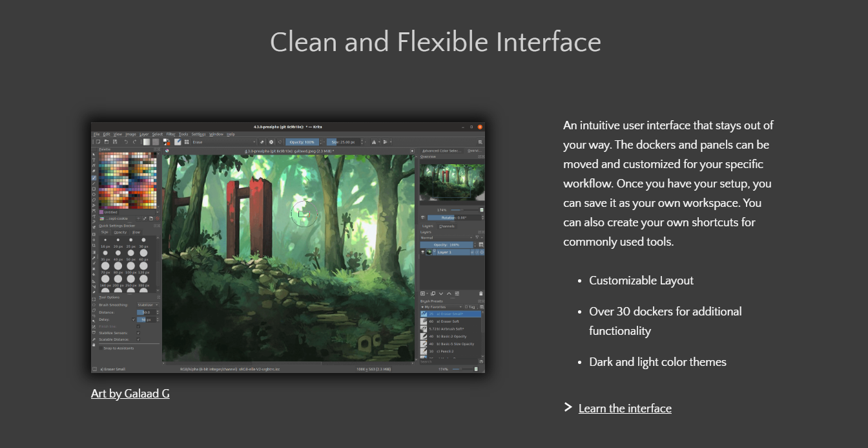Click the delete layer trash icon

(x=480, y=293)
